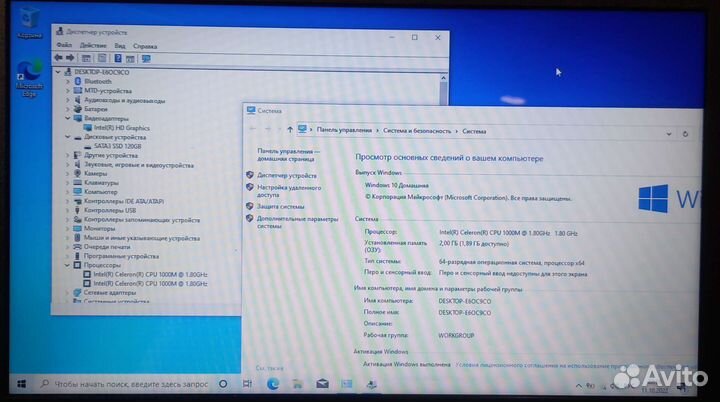Open Защита системы link
Screen dimensions: 720x402
281,207
